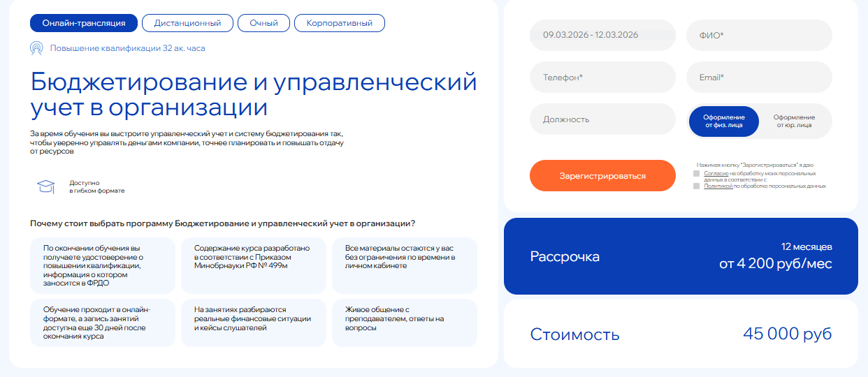The width and height of the screenshot is (868, 377).
Task: Click the blue «Рассрочка» installment banner
Action: [680, 256]
